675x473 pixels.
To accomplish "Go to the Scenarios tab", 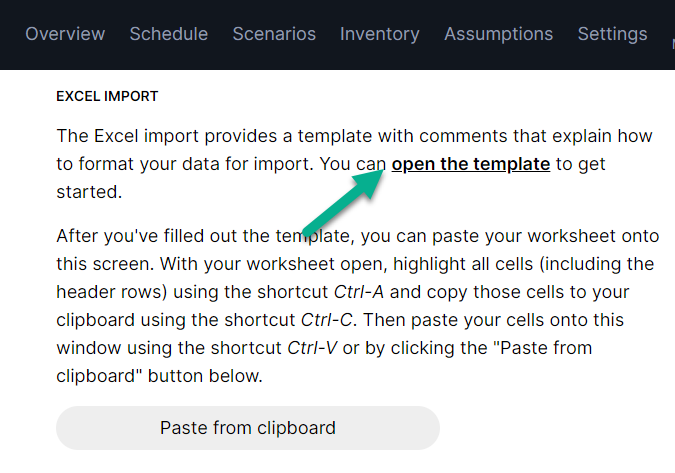I will [x=274, y=34].
